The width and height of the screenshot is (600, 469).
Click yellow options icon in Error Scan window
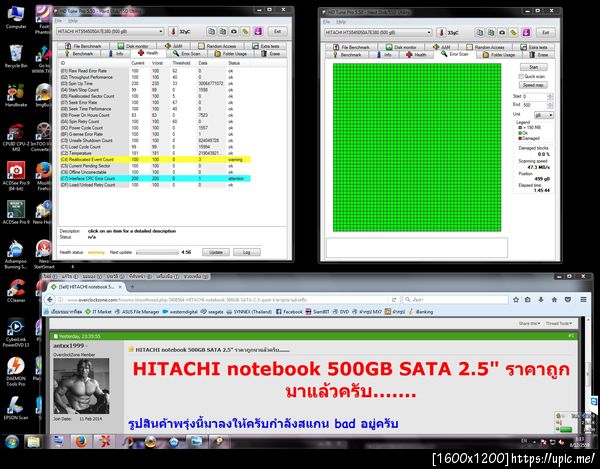click(514, 33)
